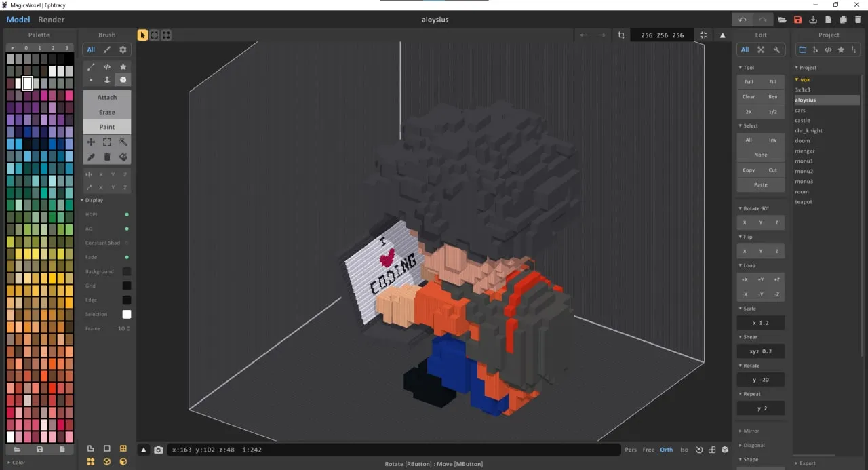The width and height of the screenshot is (868, 470).
Task: Toggle Ambient Occlusion in Display panel
Action: tap(126, 229)
